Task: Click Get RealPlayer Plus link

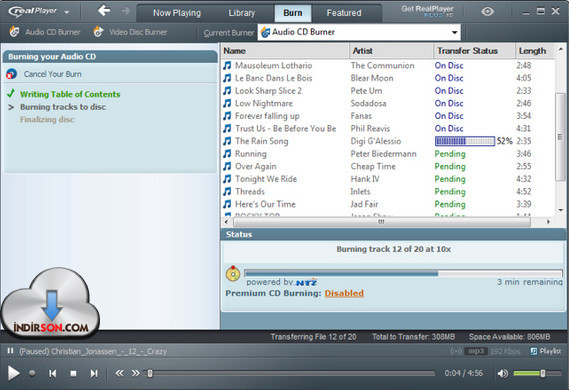Action: (x=427, y=11)
